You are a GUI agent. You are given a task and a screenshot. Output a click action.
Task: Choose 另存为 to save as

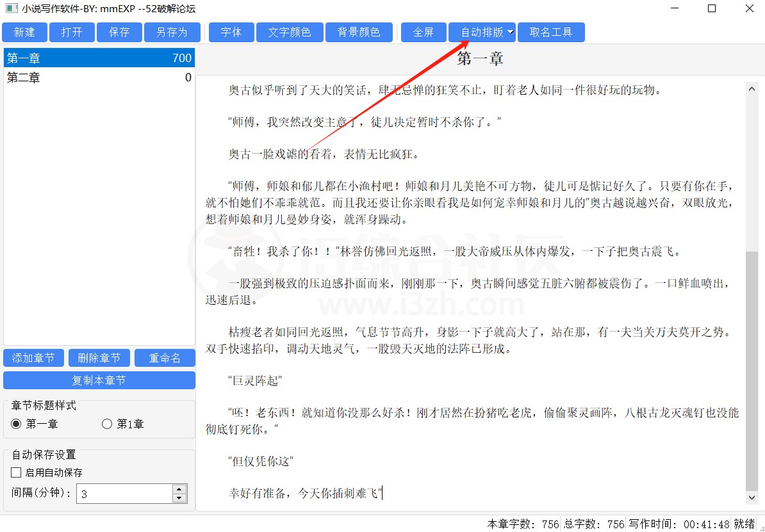172,33
